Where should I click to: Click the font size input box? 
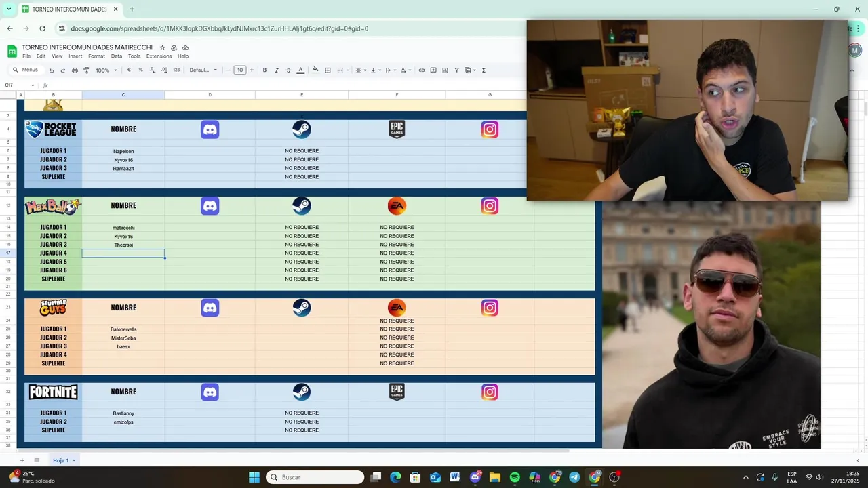click(240, 70)
